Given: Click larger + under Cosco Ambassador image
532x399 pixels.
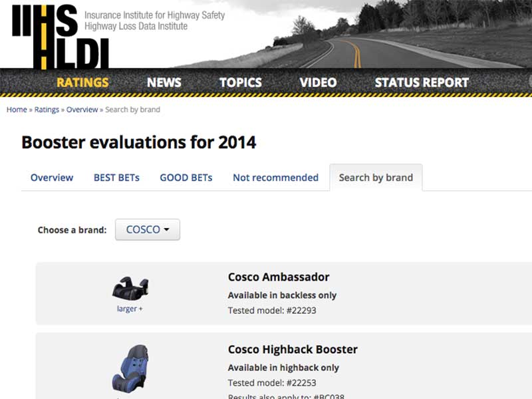Looking at the screenshot, I should tap(130, 309).
